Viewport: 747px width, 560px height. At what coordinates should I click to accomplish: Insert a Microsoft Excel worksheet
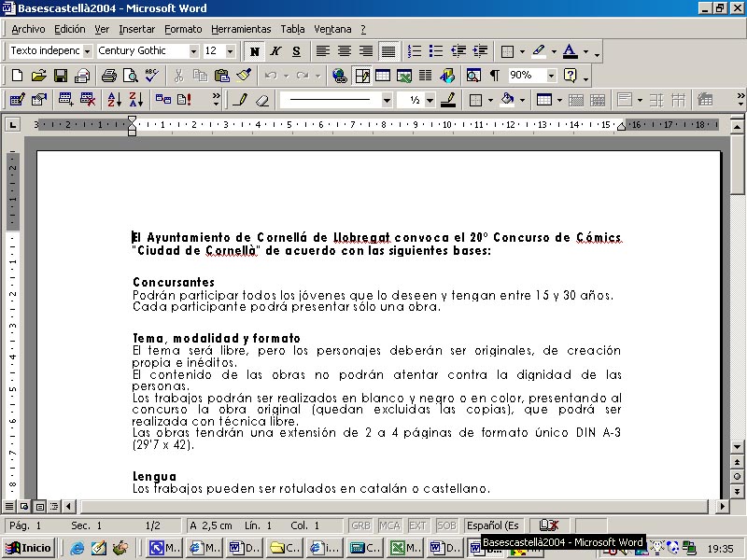coord(404,76)
